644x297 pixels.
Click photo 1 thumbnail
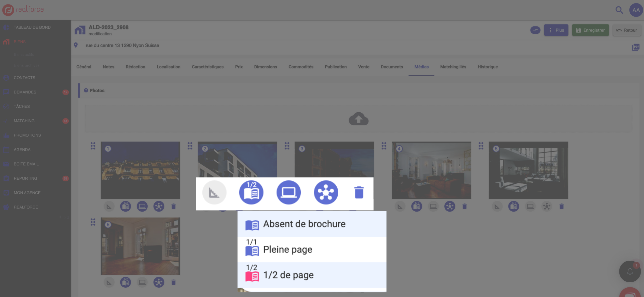[x=140, y=171]
